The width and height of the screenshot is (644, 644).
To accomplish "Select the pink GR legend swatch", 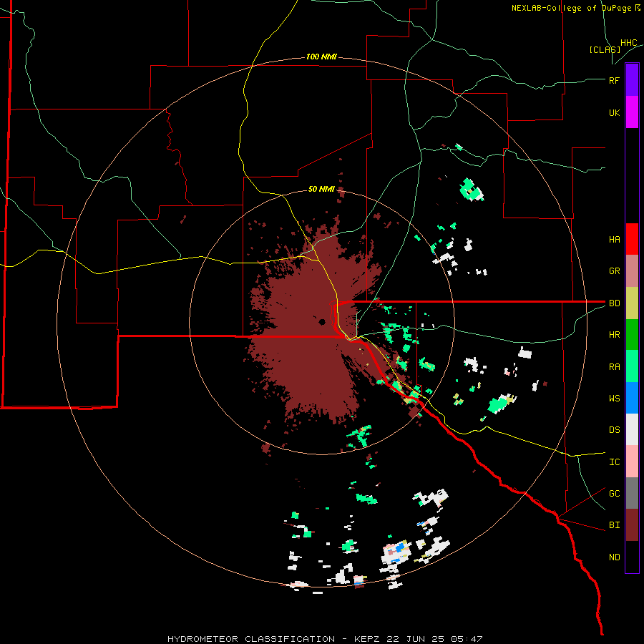I will 632,271.
